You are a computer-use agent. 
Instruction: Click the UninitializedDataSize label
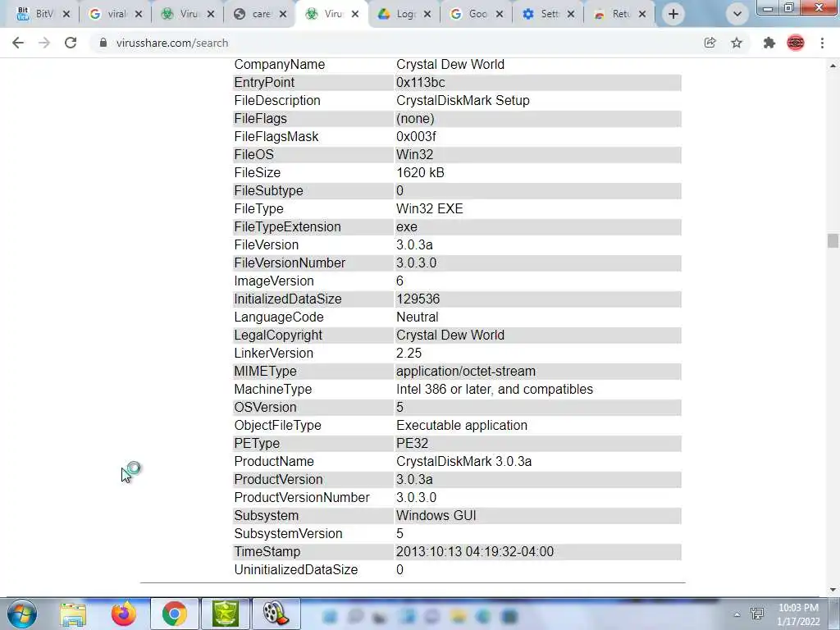pos(295,570)
